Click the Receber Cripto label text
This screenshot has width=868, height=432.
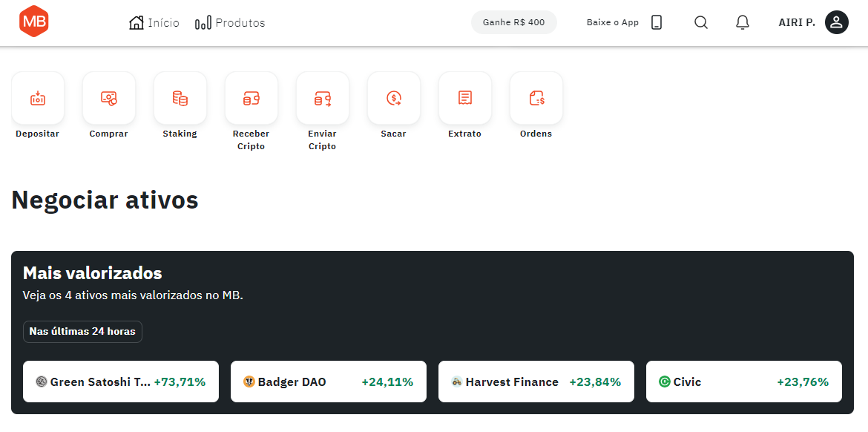tap(251, 140)
